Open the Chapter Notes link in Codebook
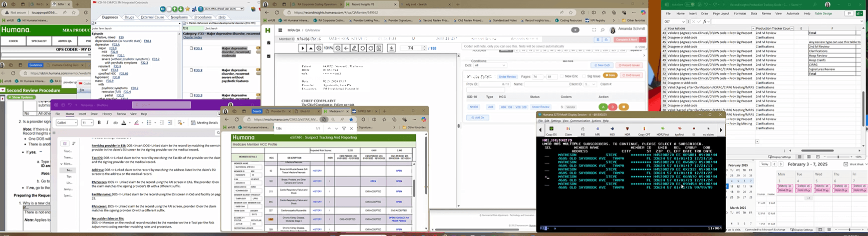The height and width of the screenshot is (236, 868). pos(192,37)
